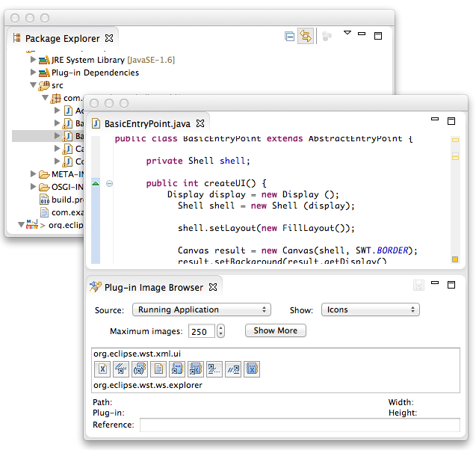Screen dimensions: 476x450
Task: Maximize the BasicEntryPoint.java editor area
Action: click(451, 121)
